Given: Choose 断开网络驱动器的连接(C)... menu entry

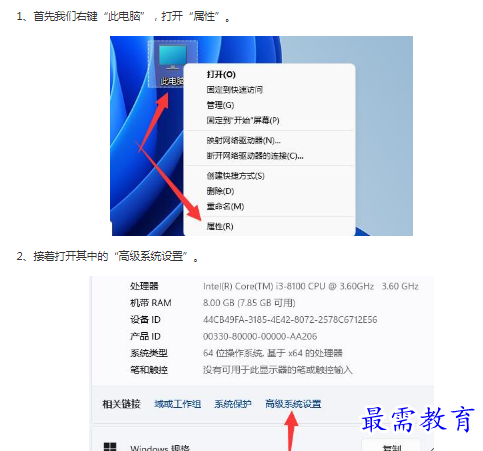Looking at the screenshot, I should pyautogui.click(x=255, y=156).
